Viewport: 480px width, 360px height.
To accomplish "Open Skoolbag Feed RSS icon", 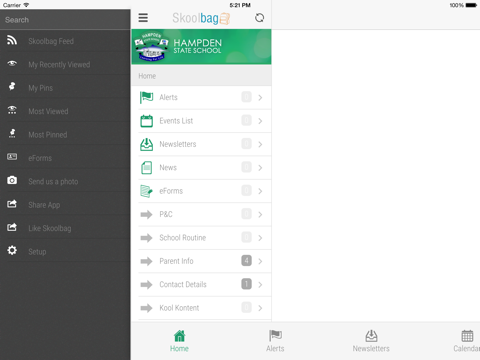I will [x=12, y=40].
